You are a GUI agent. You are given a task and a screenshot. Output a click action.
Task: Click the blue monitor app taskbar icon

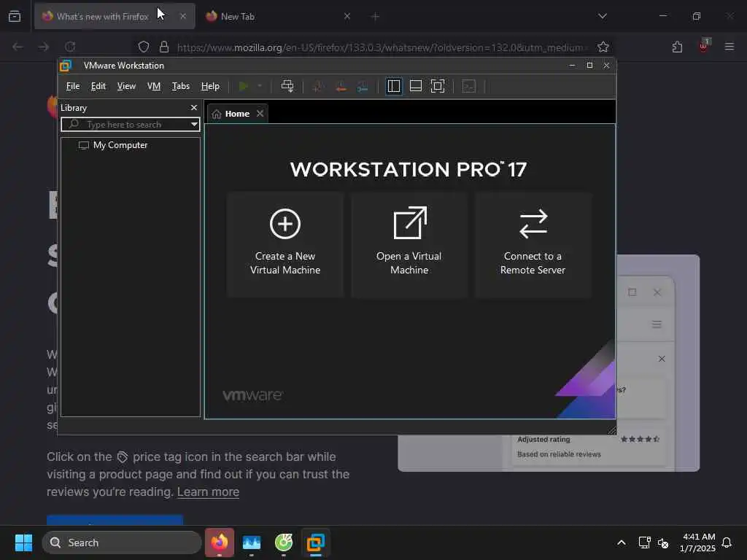252,542
